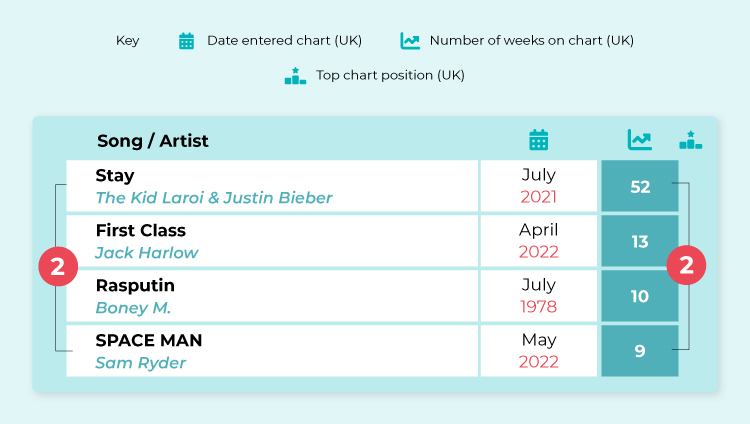Click The Kid Laroi & Justin Bieber
The width and height of the screenshot is (750, 424).
click(214, 198)
